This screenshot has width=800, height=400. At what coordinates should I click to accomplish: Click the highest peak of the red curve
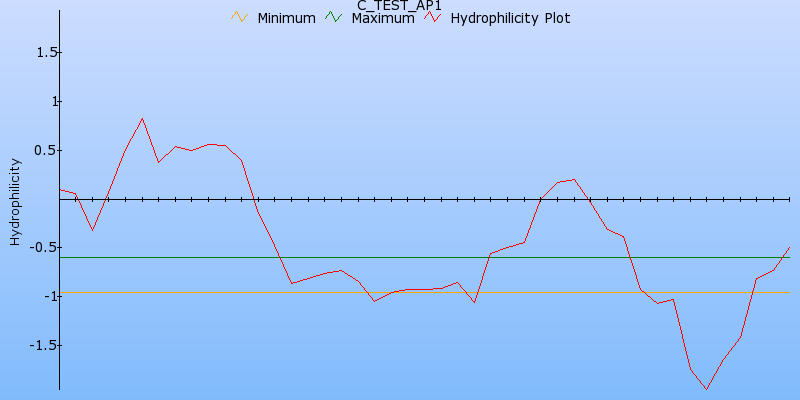click(x=142, y=118)
